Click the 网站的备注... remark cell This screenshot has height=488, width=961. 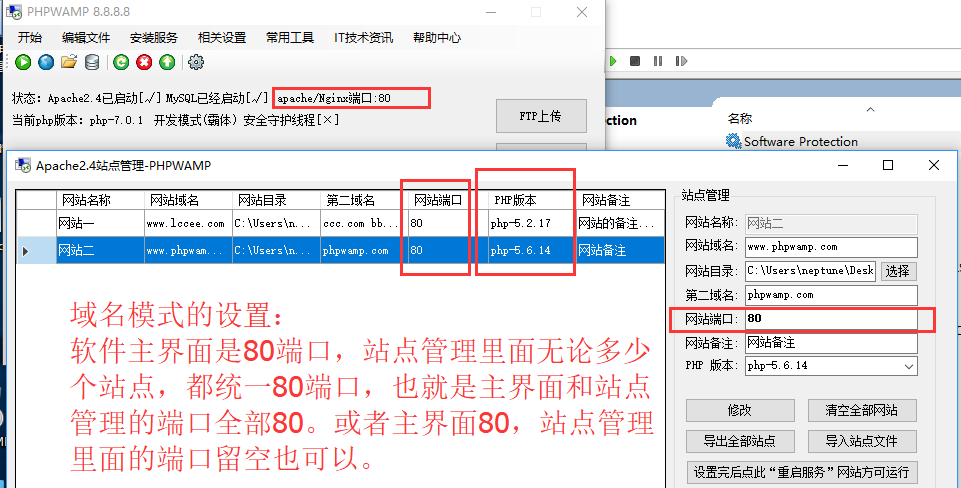620,224
